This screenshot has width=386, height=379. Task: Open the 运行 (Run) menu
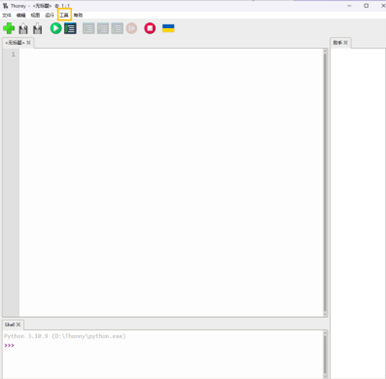click(x=50, y=15)
